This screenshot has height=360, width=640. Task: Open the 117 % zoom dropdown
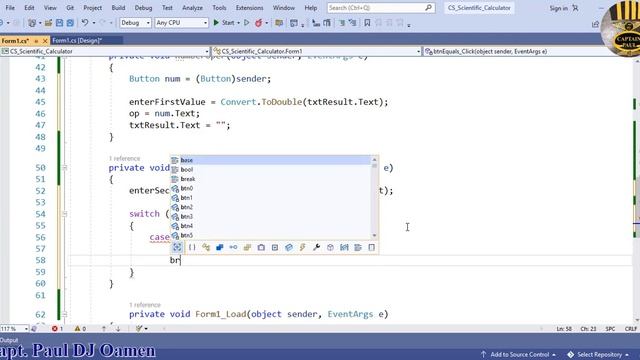pyautogui.click(x=14, y=329)
